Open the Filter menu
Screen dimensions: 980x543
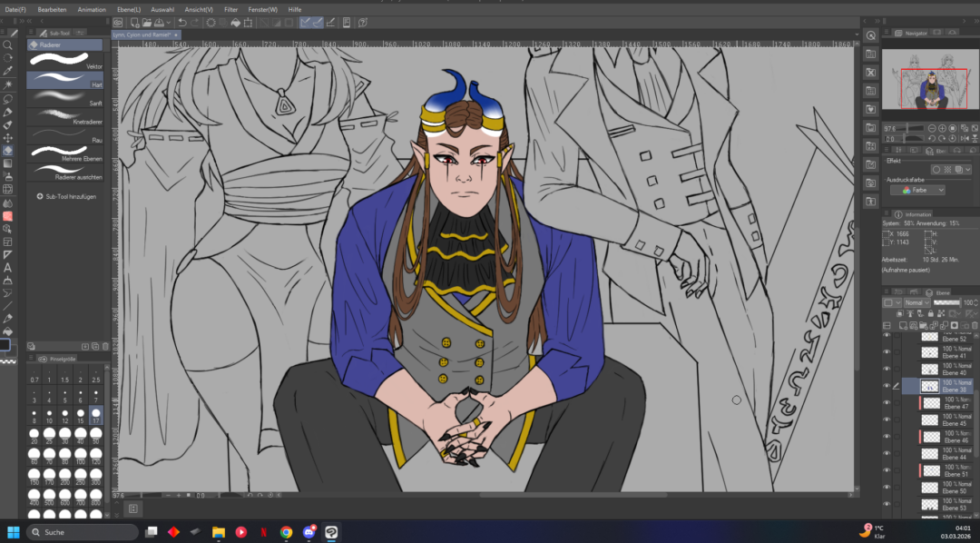[231, 9]
